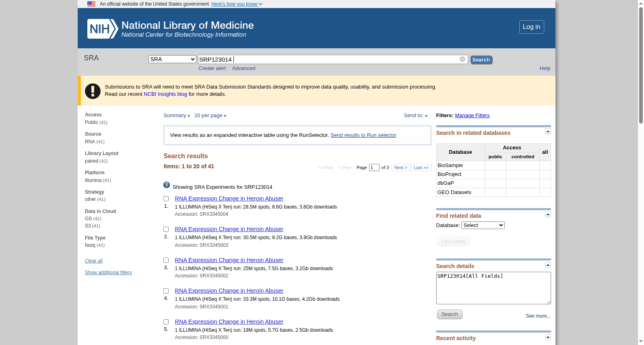
Task: Click the Search button under Search details
Action: tap(450, 314)
